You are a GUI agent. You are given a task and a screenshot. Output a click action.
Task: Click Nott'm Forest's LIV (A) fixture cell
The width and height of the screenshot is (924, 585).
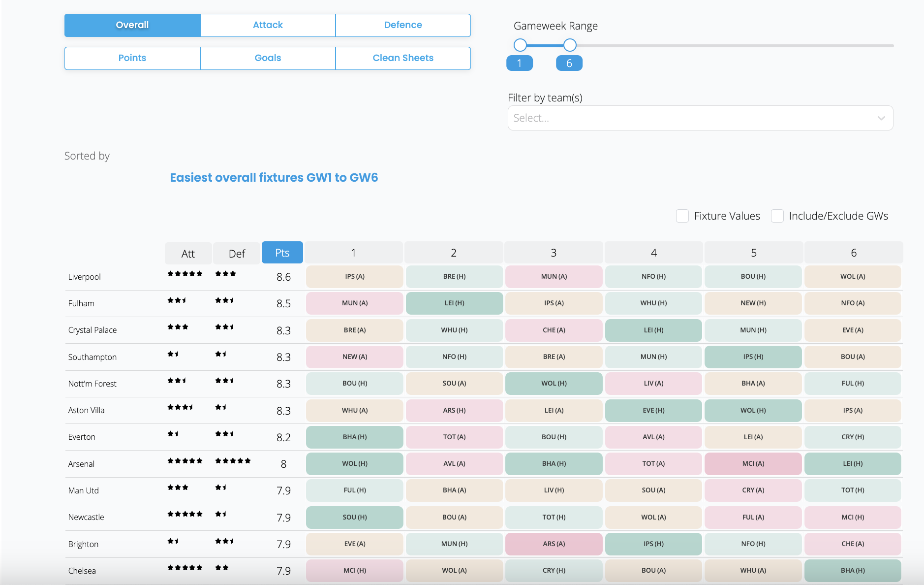point(654,384)
